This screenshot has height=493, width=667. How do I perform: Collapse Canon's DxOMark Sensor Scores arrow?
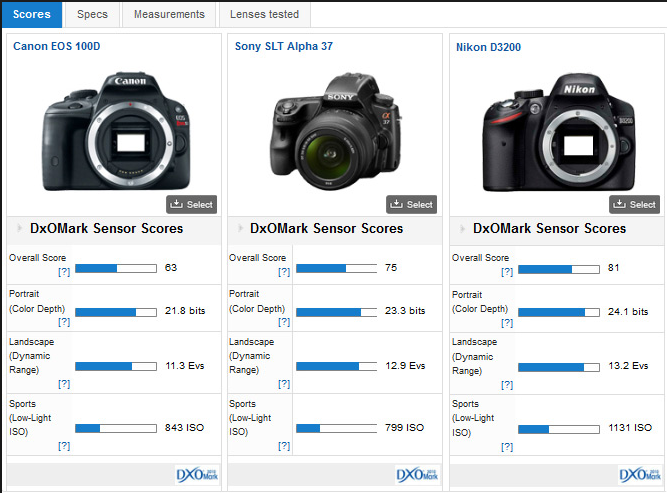coord(18,229)
